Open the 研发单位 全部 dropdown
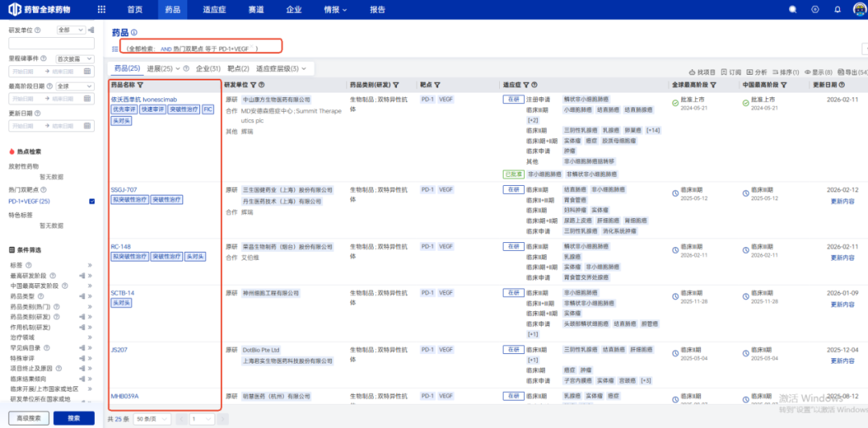Viewport: 868px width, 428px height. coord(72,30)
